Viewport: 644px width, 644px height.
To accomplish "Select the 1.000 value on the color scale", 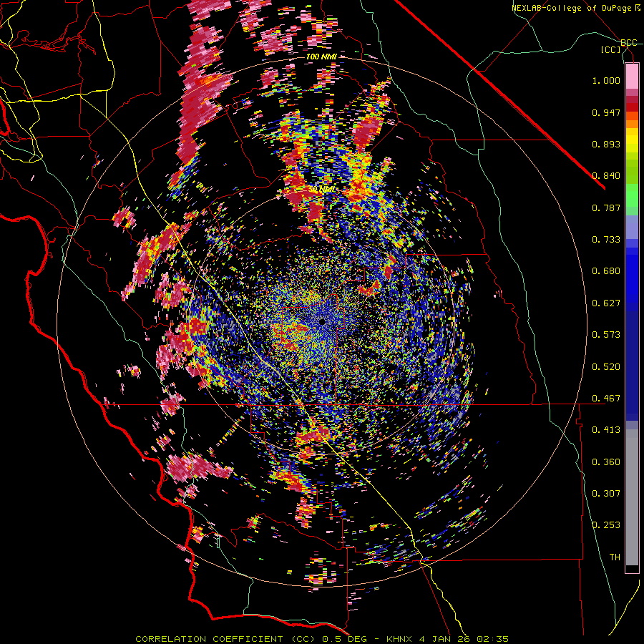I will 606,80.
